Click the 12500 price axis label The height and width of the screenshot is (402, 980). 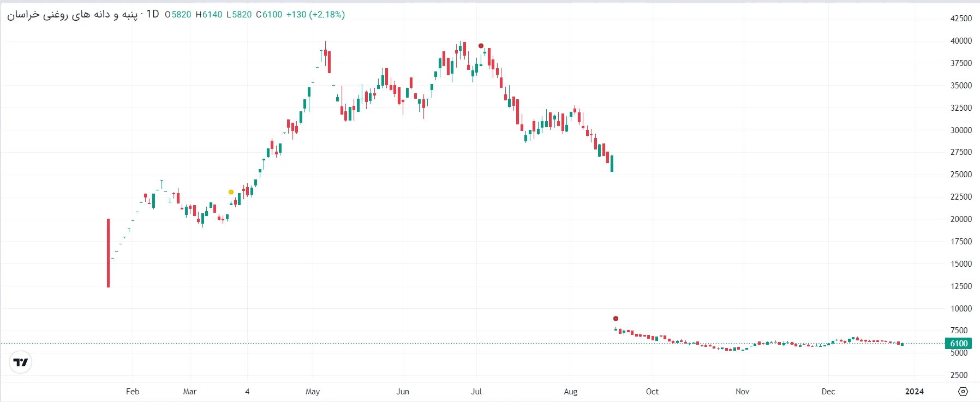pyautogui.click(x=961, y=286)
